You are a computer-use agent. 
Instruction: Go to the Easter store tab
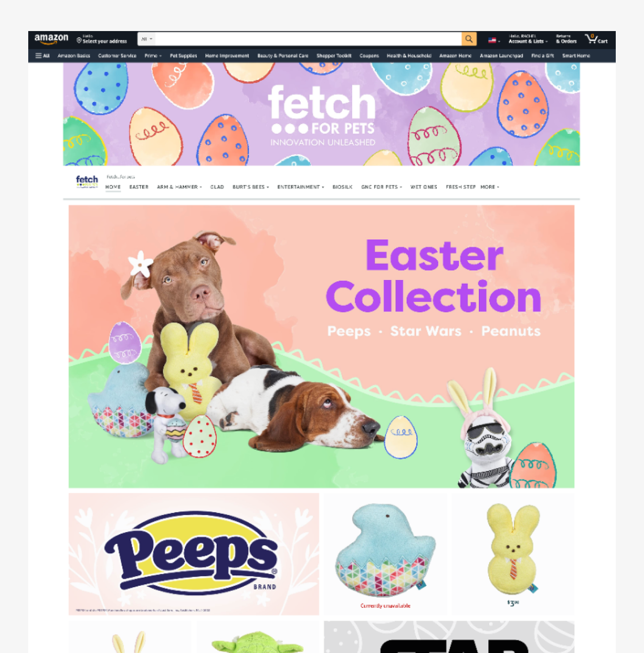139,187
